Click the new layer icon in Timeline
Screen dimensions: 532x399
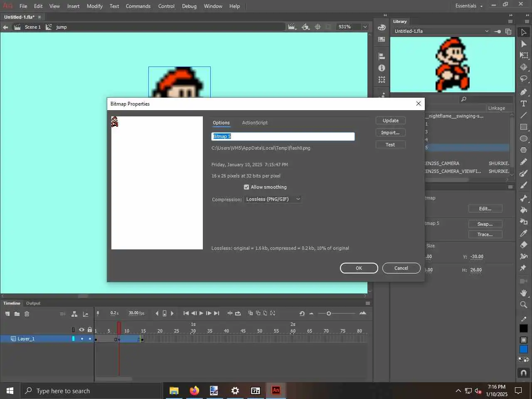7,314
